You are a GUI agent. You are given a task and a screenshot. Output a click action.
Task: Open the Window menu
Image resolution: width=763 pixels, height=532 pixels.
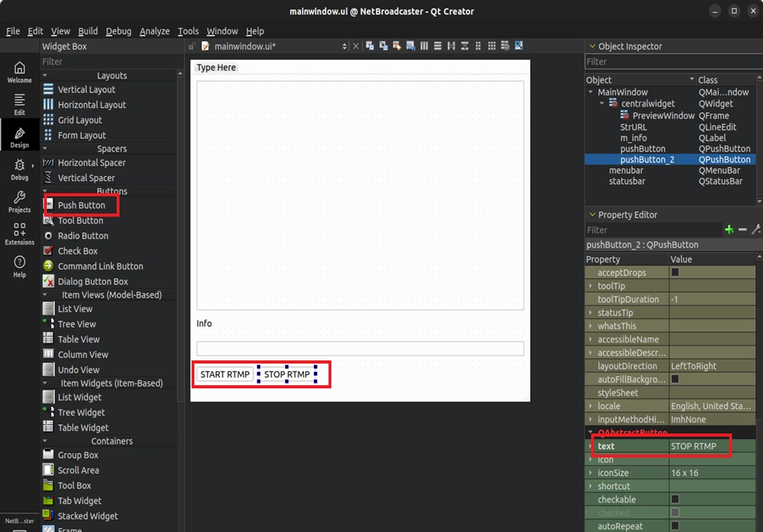point(222,31)
